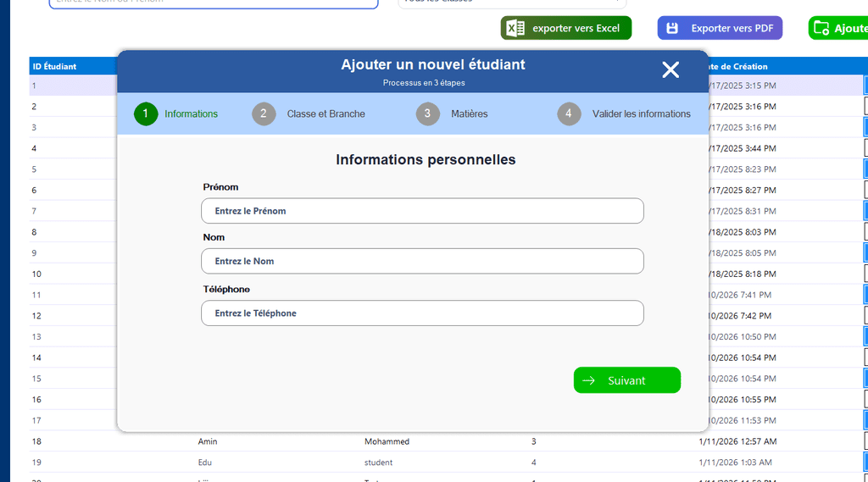This screenshot has height=482, width=868.
Task: Click the step 2 numbered circle
Action: point(264,114)
